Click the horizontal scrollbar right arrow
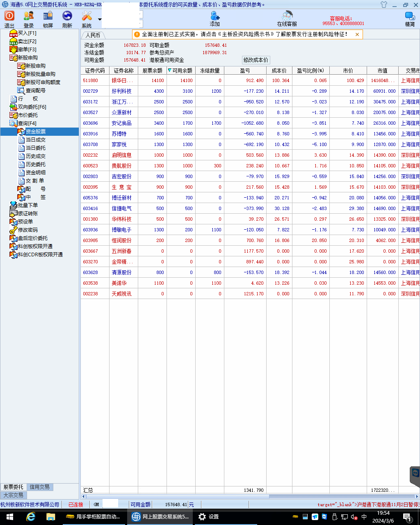420x525 pixels. click(417, 496)
